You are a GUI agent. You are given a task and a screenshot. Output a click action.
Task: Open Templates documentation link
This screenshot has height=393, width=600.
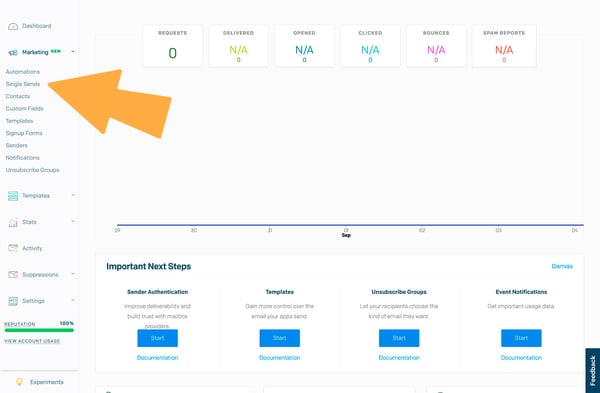(x=280, y=358)
